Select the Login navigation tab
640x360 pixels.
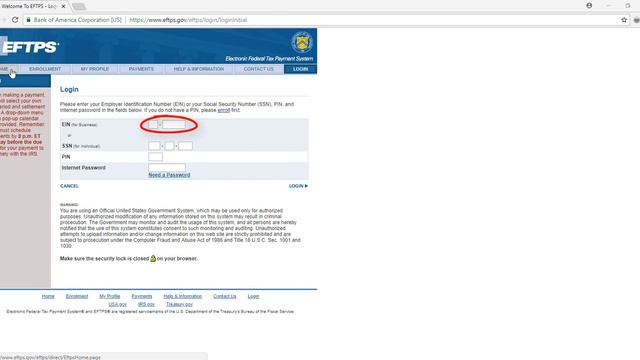coord(300,69)
